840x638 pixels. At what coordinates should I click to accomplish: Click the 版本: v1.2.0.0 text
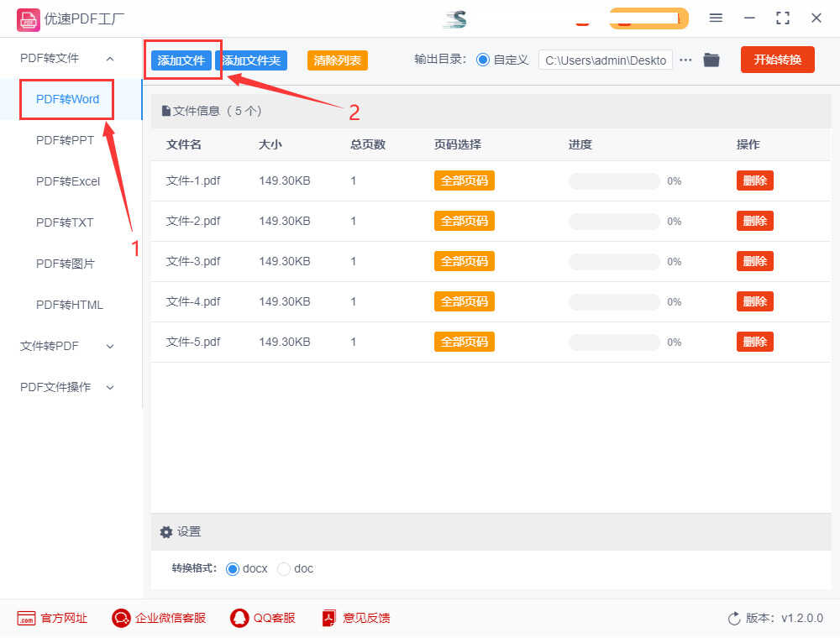(x=785, y=618)
